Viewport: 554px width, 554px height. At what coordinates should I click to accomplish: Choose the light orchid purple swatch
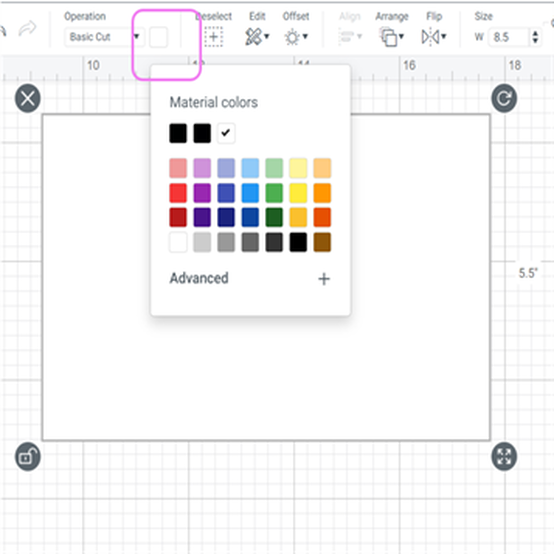(x=202, y=168)
